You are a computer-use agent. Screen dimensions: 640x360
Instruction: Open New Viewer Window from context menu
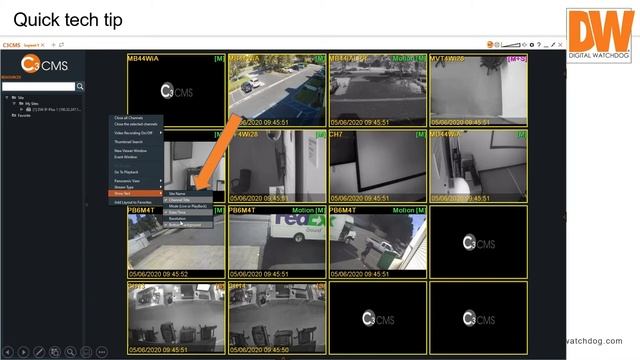click(x=131, y=151)
